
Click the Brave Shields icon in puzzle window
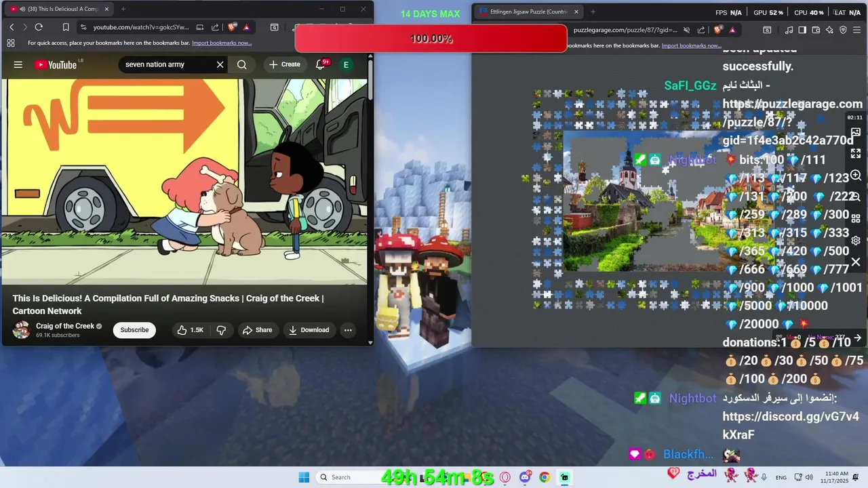tap(718, 30)
